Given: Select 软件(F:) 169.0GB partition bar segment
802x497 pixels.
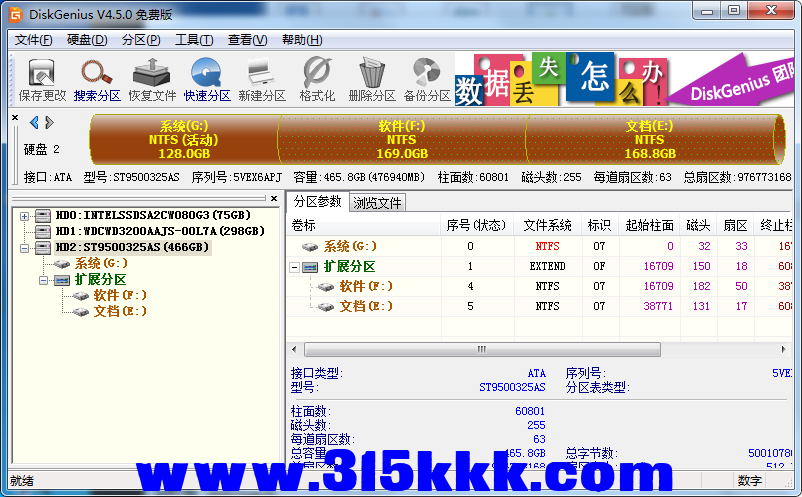Looking at the screenshot, I should pyautogui.click(x=402, y=140).
